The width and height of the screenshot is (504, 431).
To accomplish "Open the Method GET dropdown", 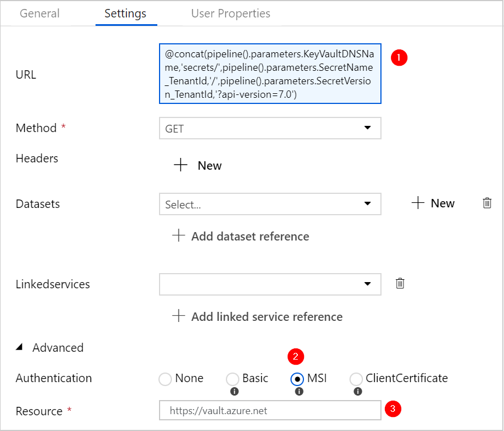I will pos(270,128).
